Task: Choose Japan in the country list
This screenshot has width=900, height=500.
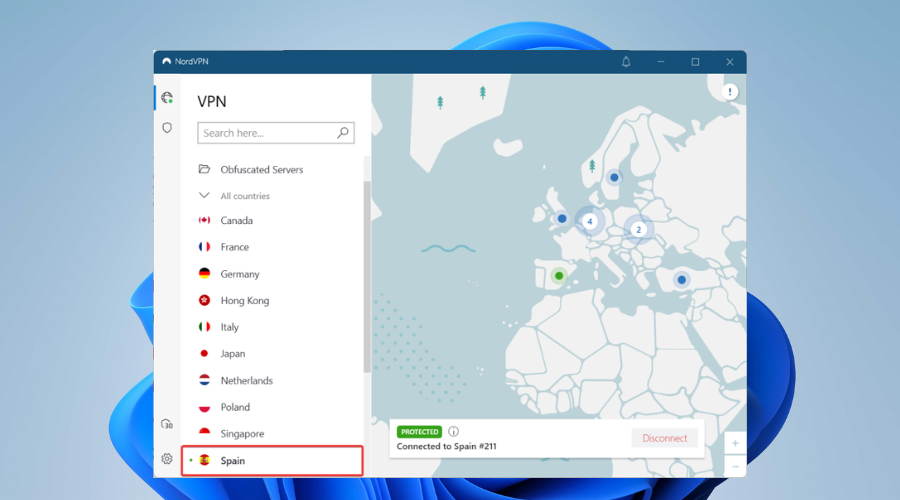Action: click(232, 354)
